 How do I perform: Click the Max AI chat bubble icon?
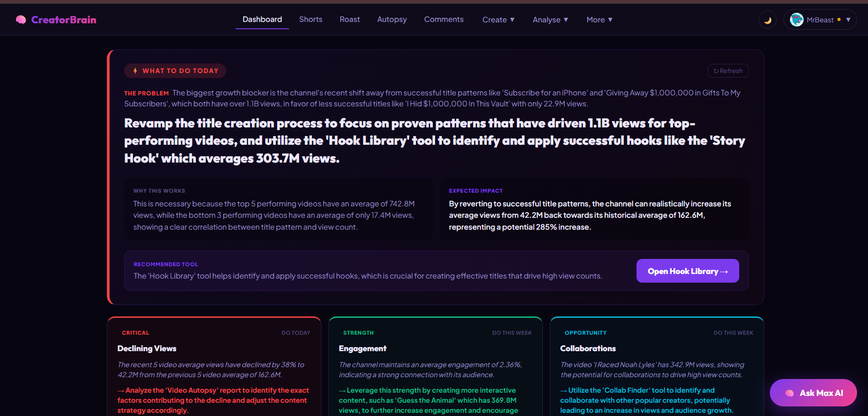(x=789, y=393)
